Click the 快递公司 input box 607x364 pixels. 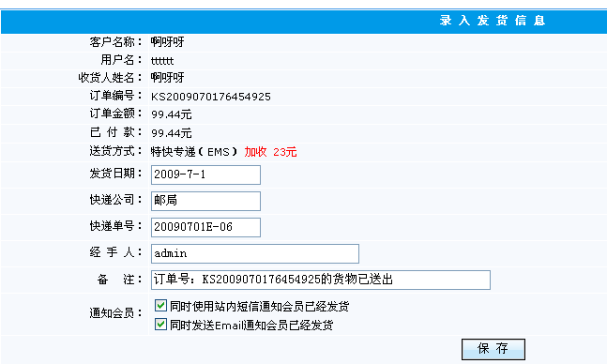pos(205,201)
